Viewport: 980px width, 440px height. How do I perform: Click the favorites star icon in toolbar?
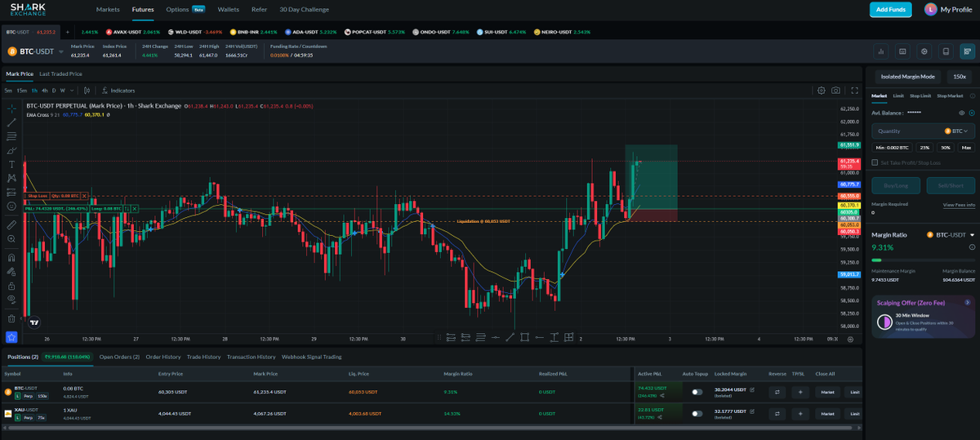pos(11,336)
